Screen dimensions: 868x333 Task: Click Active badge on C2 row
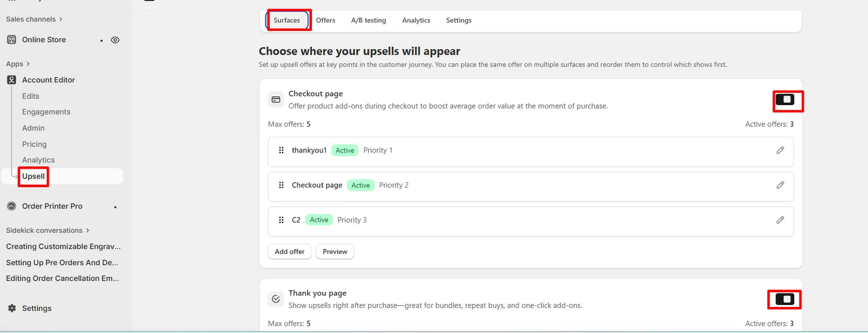(319, 220)
